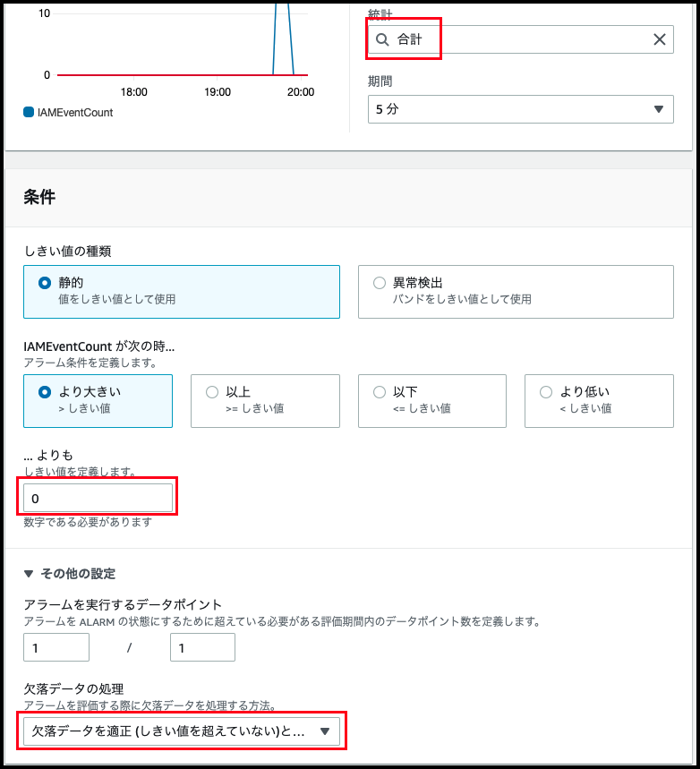Clear the 統計 field with the X icon

click(660, 39)
